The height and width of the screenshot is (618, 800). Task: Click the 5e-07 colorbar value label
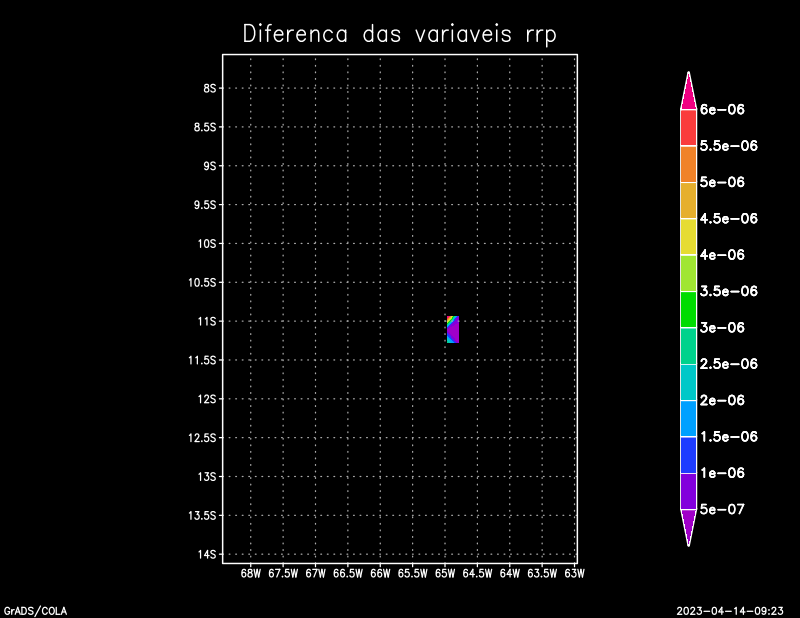point(722,509)
